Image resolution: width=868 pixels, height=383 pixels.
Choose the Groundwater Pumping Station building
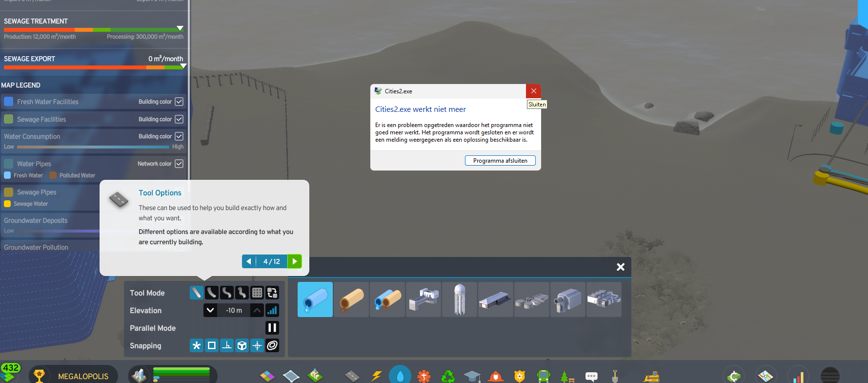click(x=496, y=299)
